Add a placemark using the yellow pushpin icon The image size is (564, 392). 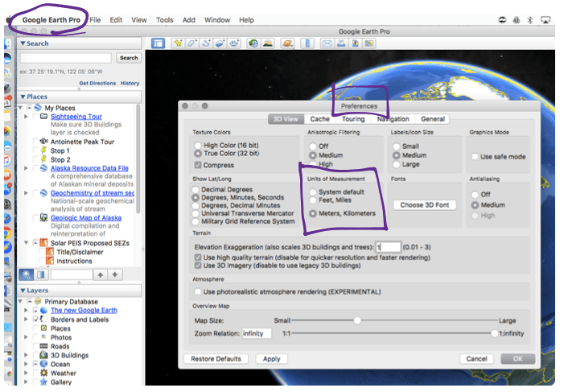pos(177,43)
